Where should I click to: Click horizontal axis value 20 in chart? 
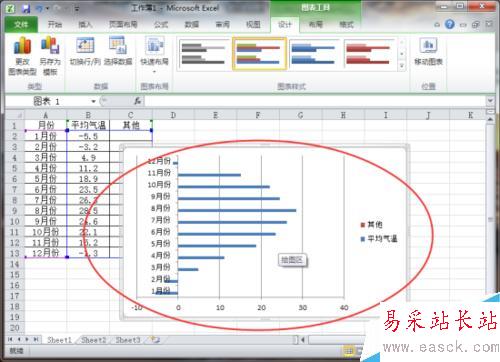point(261,307)
